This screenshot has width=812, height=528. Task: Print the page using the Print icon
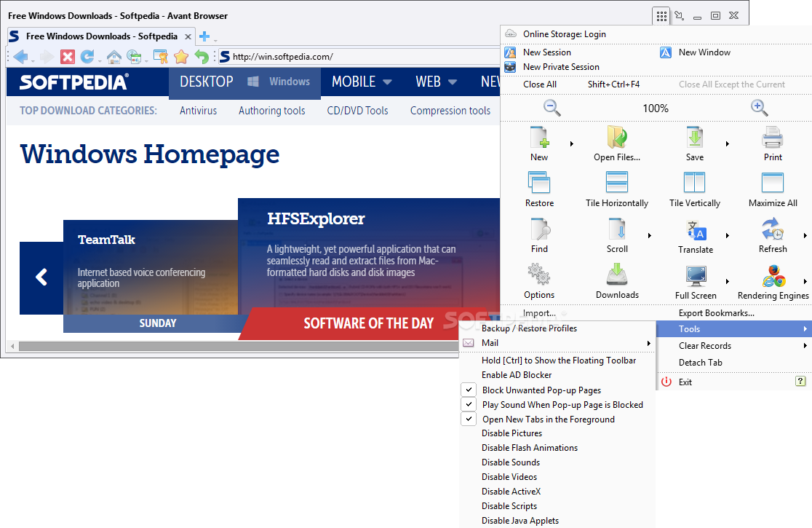tap(773, 138)
